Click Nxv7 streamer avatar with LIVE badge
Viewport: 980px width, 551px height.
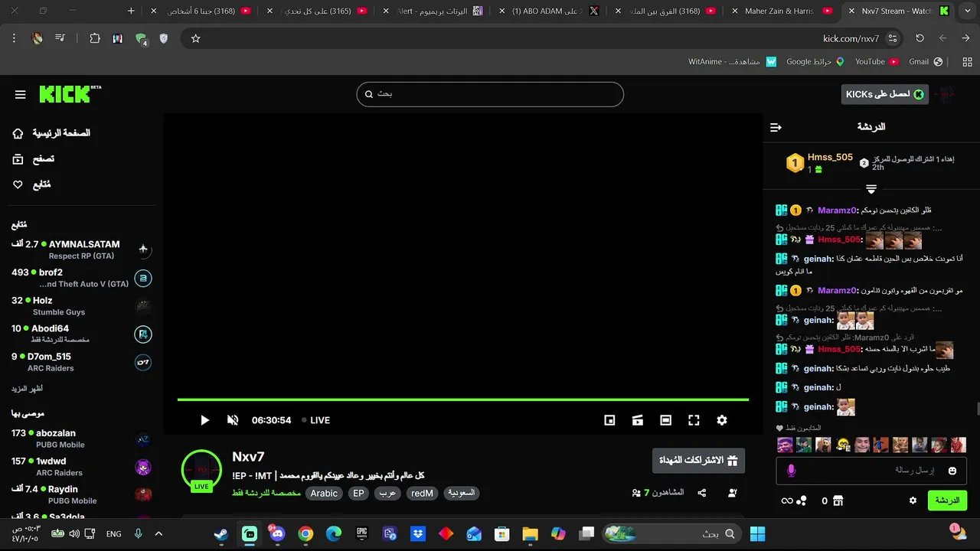point(201,470)
